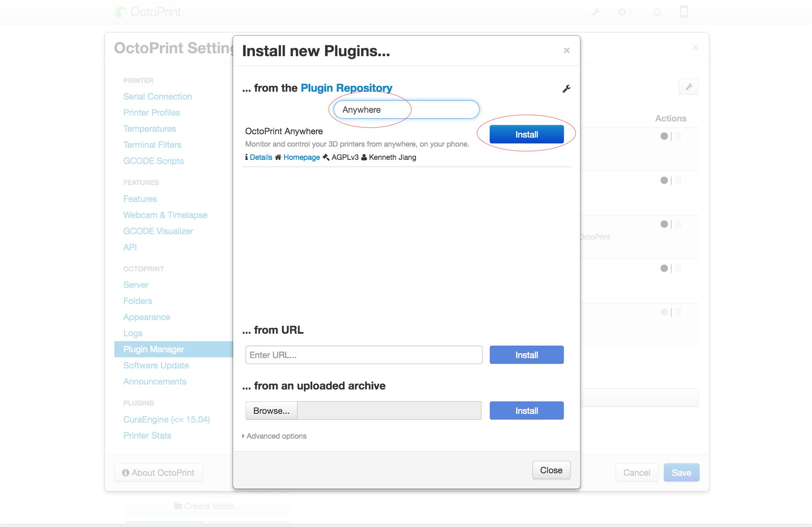Open Printer Stats plugin settings
Viewport: 812px width, 527px height.
pyautogui.click(x=147, y=435)
